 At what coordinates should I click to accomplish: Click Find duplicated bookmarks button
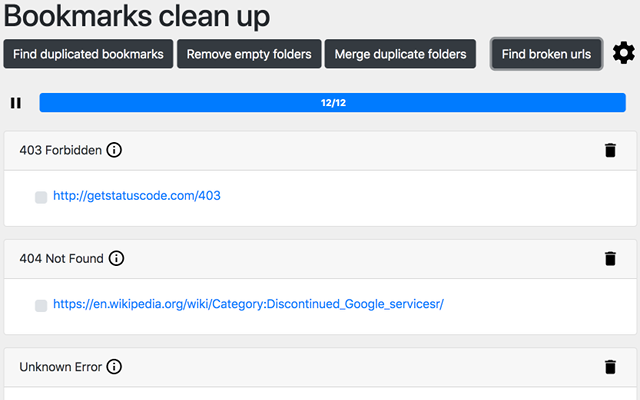click(88, 54)
